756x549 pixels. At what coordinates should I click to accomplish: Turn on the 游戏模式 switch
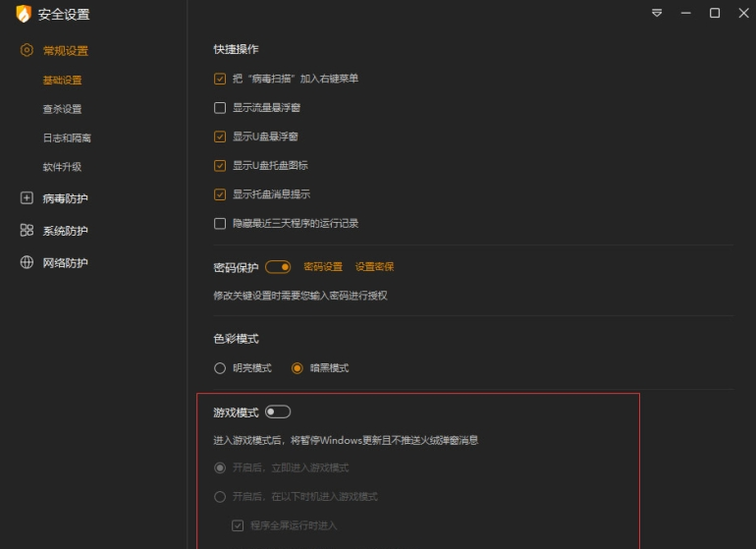coord(278,412)
